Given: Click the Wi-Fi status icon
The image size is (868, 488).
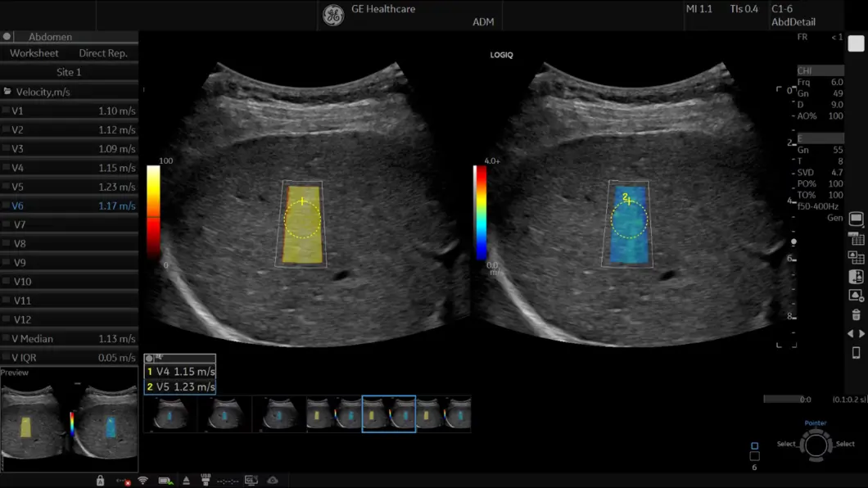Looking at the screenshot, I should click(142, 481).
